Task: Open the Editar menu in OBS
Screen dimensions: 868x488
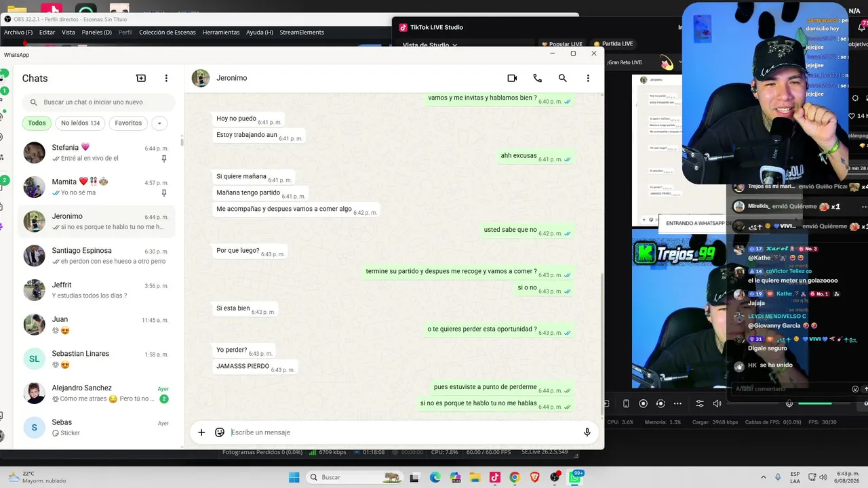Action: 47,32
